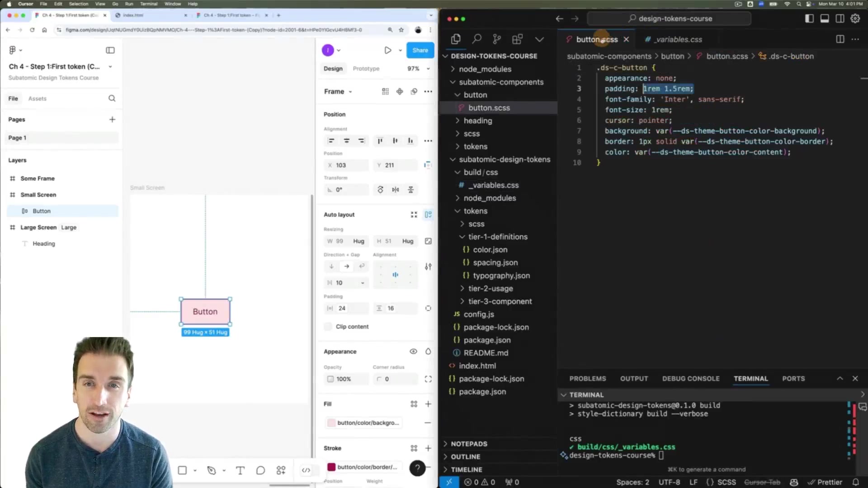Open Cursor settings gear icon
The width and height of the screenshot is (868, 488).
[x=855, y=19]
